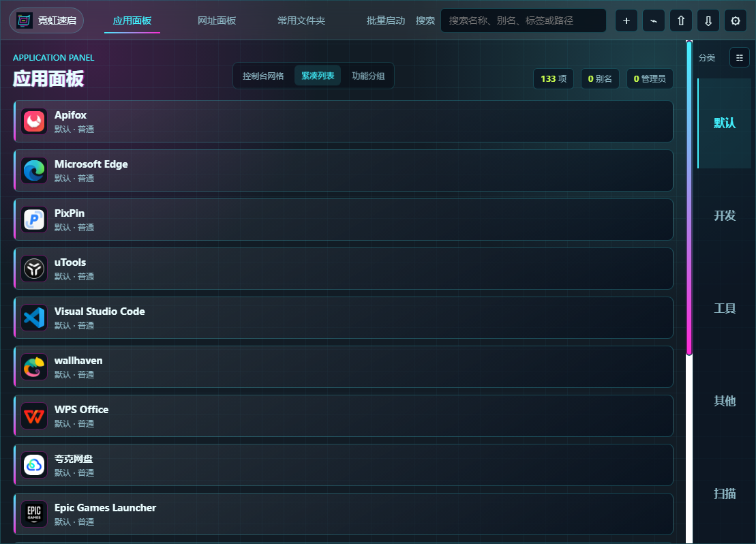Switch to 网址面板 tab
Screen dimensions: 756x544
(217, 20)
